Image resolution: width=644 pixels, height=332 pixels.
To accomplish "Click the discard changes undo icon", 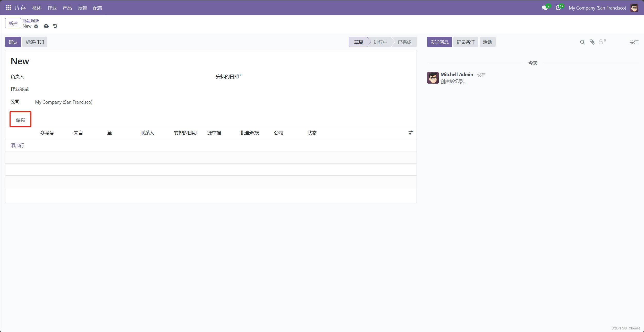I will (x=55, y=26).
